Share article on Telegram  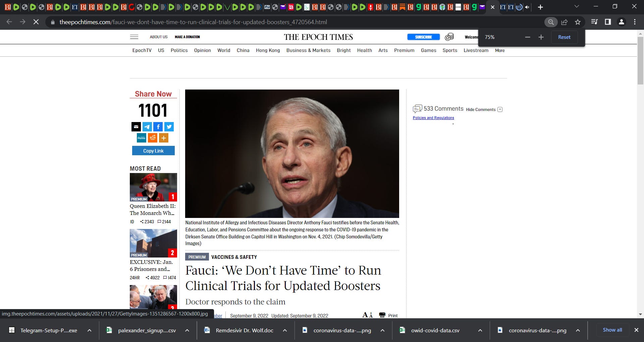(x=147, y=127)
